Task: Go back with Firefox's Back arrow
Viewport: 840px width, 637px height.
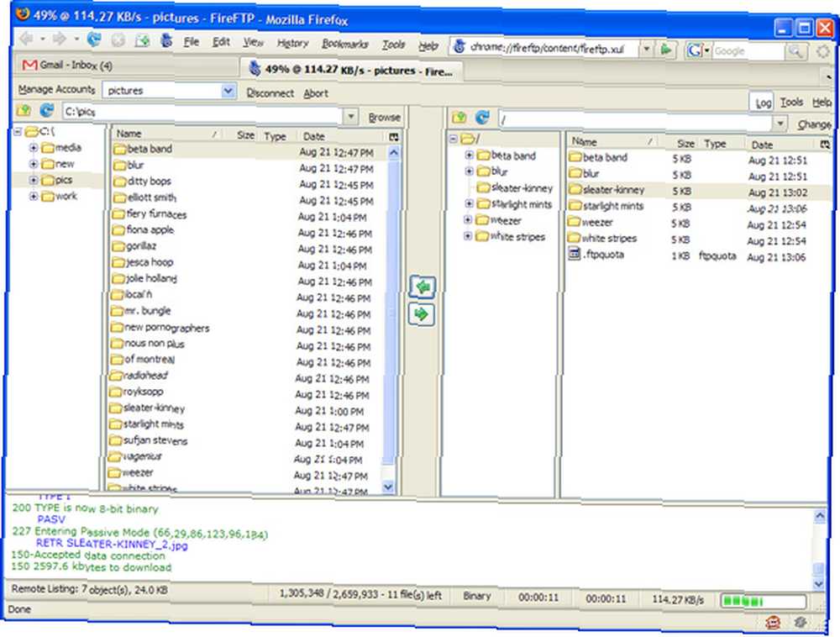Action: [x=26, y=38]
